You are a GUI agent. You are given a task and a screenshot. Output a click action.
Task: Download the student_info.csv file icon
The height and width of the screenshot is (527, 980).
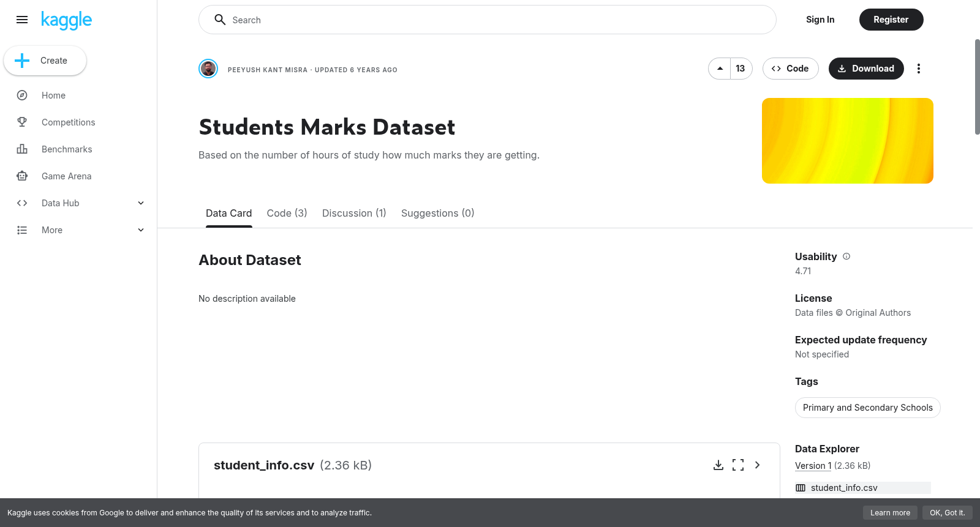pyautogui.click(x=718, y=465)
